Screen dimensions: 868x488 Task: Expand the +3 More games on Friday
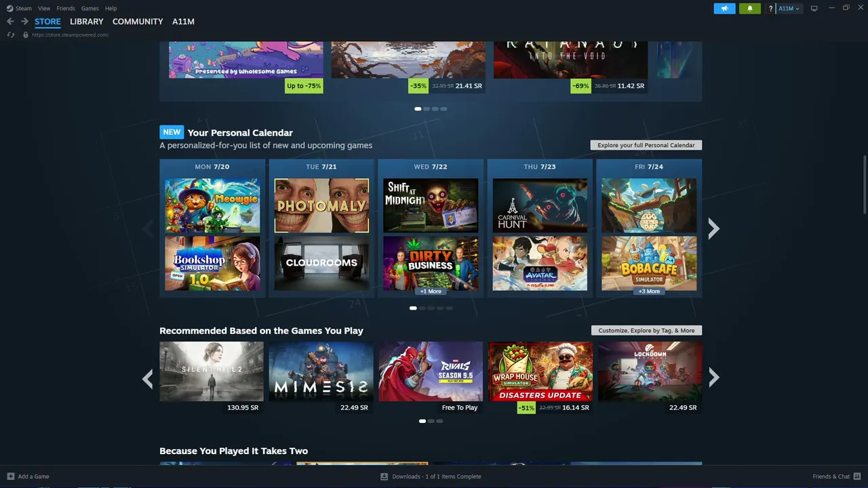(x=649, y=291)
